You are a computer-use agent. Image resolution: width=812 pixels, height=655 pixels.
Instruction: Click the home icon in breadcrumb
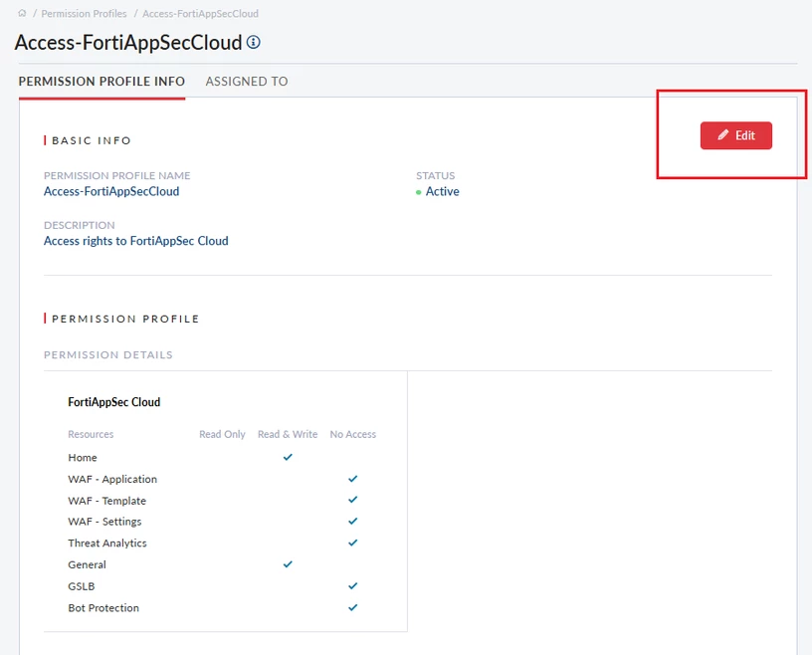coord(22,14)
